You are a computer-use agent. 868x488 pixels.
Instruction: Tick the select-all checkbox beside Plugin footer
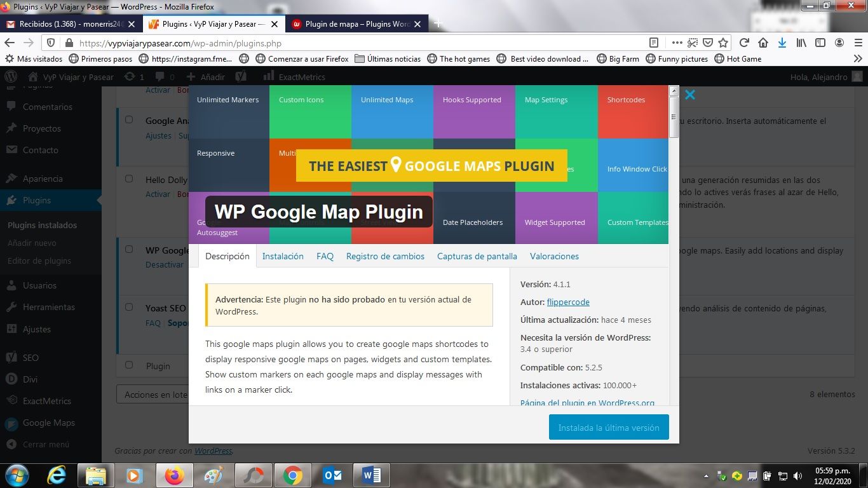click(x=129, y=365)
